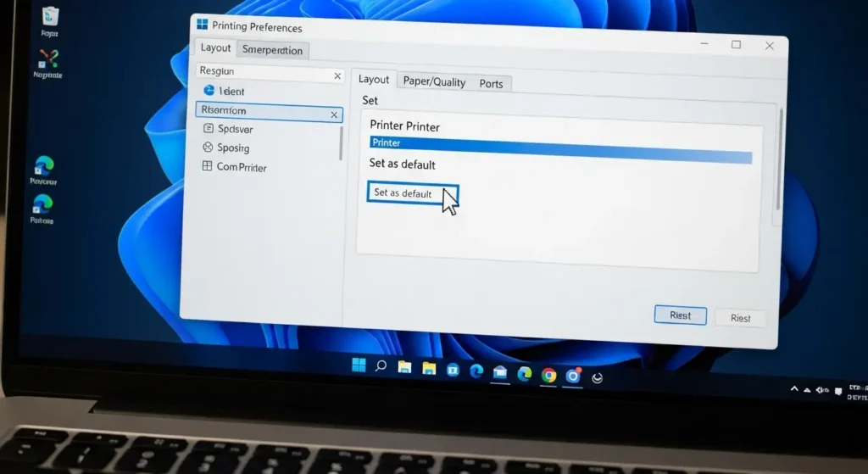868x474 pixels.
Task: Open the Windows Start menu
Action: click(359, 365)
